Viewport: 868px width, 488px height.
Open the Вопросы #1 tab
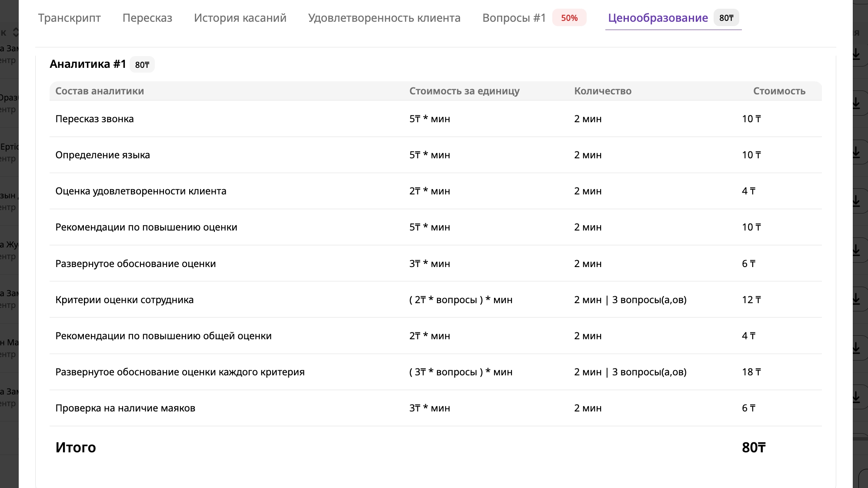tap(514, 18)
